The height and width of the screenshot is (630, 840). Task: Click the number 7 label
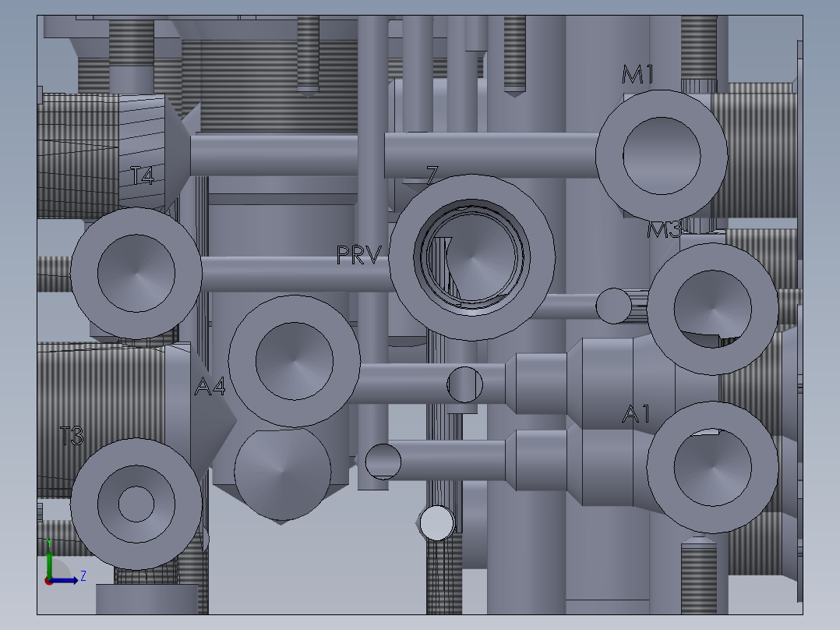coord(432,174)
